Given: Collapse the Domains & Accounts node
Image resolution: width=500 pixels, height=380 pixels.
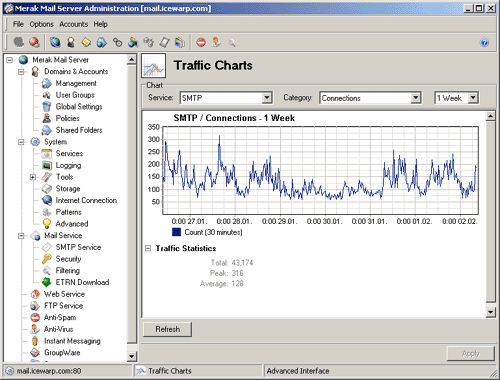Looking at the screenshot, I should [21, 72].
